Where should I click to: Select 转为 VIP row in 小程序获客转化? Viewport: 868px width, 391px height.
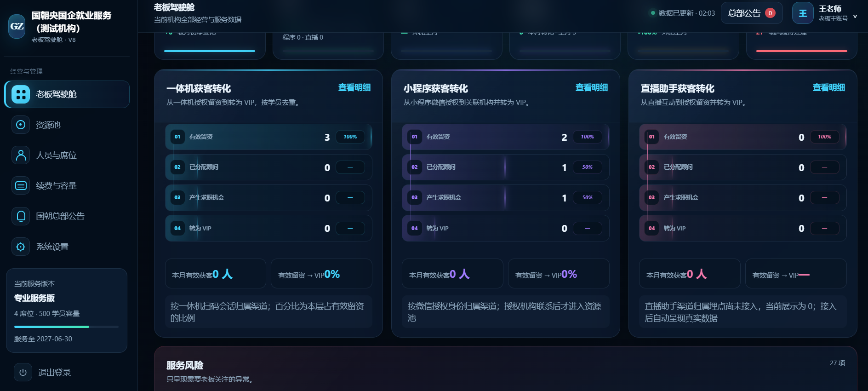tap(506, 228)
